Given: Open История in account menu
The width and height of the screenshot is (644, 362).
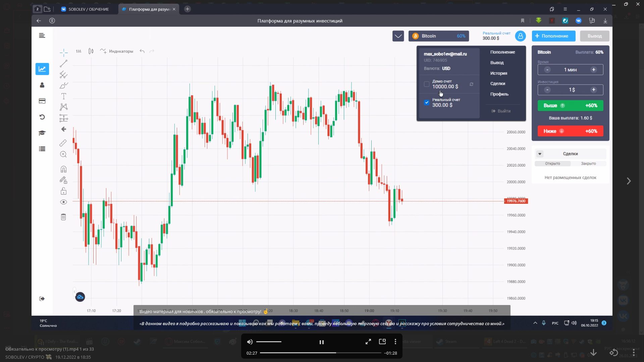Looking at the screenshot, I should click(x=498, y=73).
